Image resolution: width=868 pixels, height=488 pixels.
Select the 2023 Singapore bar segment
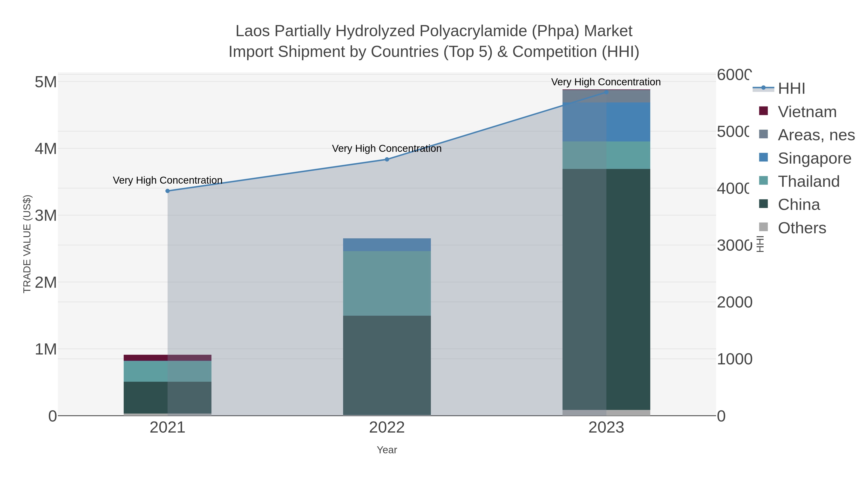point(606,122)
